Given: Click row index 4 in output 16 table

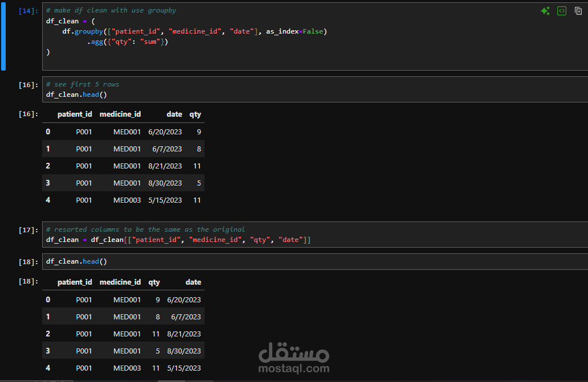Looking at the screenshot, I should coord(48,200).
